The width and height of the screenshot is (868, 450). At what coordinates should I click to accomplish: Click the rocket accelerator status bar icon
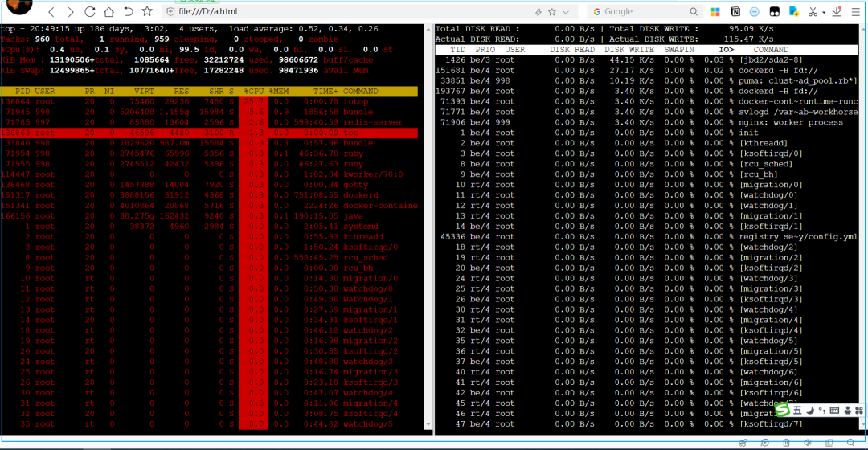[743, 443]
